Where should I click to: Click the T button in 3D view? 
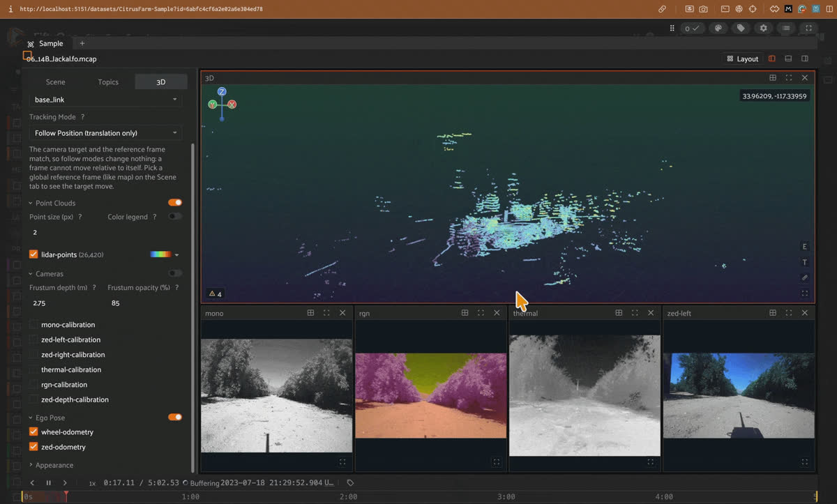pyautogui.click(x=805, y=263)
